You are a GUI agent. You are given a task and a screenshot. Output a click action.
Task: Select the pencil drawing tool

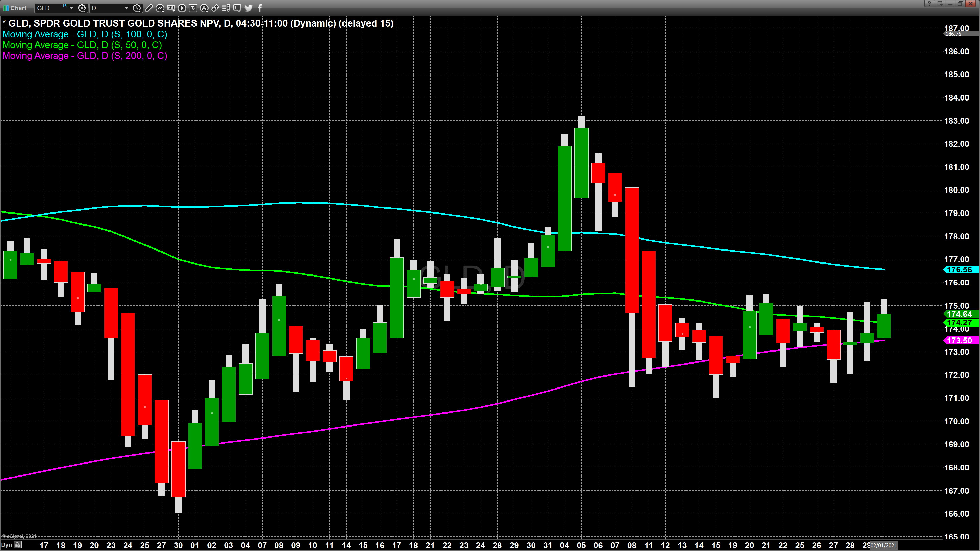click(x=149, y=8)
